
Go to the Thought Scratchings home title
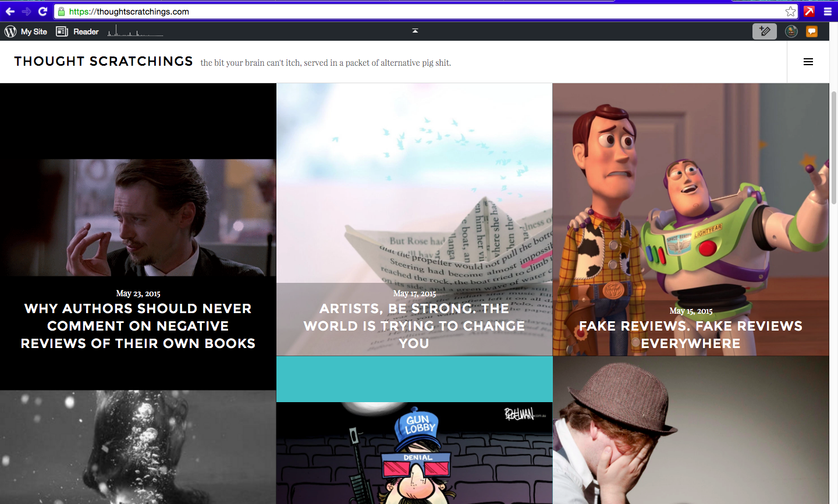[104, 62]
